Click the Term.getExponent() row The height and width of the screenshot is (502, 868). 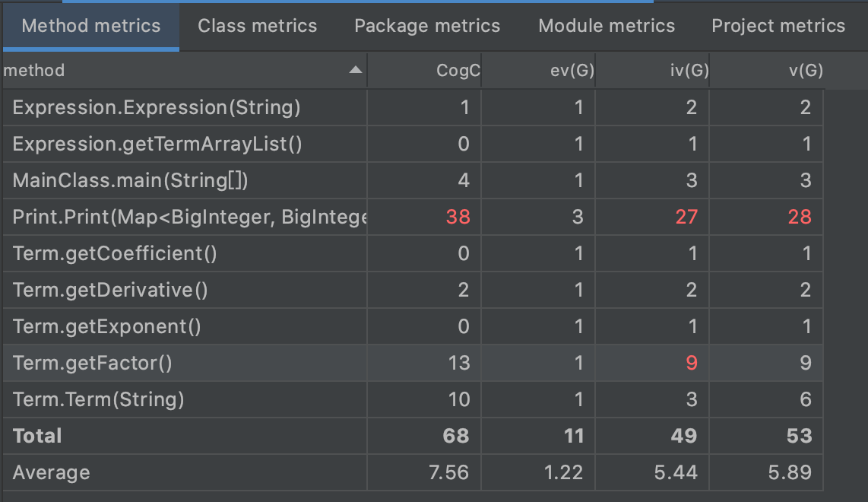[106, 326]
